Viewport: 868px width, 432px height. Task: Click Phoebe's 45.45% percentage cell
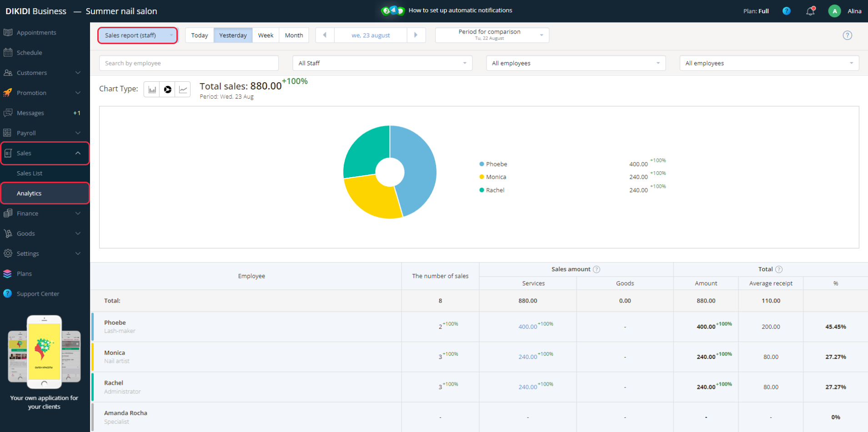(x=835, y=327)
